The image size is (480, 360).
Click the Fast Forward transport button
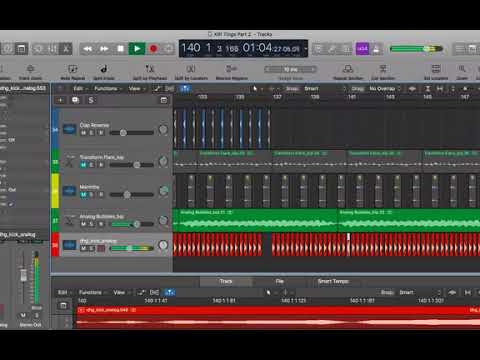[104, 49]
